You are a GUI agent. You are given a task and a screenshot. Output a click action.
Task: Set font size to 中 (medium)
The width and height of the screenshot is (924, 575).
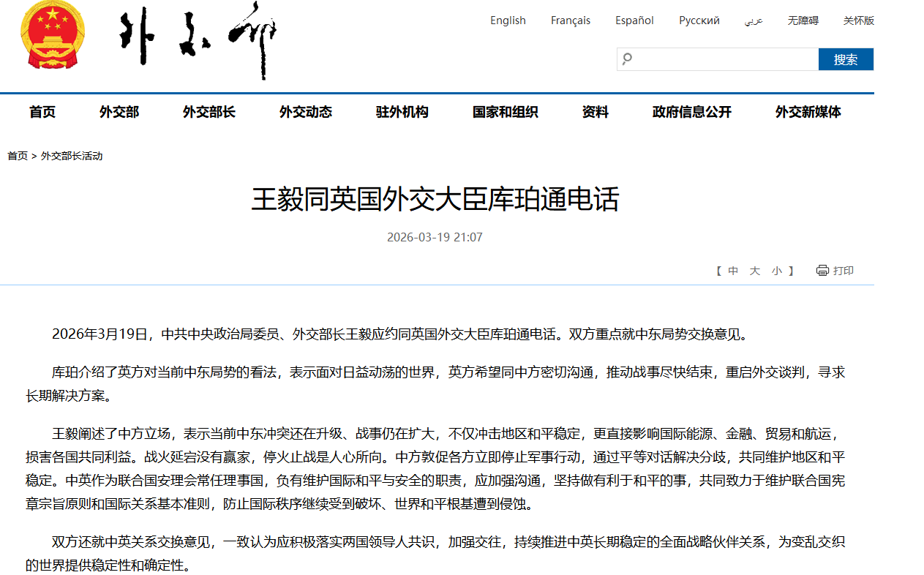(733, 271)
